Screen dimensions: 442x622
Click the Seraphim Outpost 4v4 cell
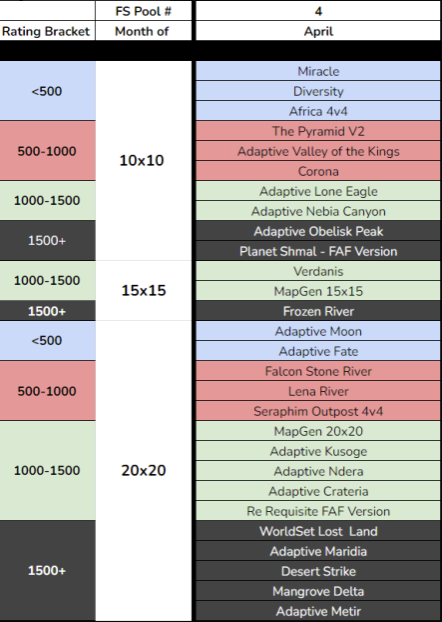[x=318, y=411]
